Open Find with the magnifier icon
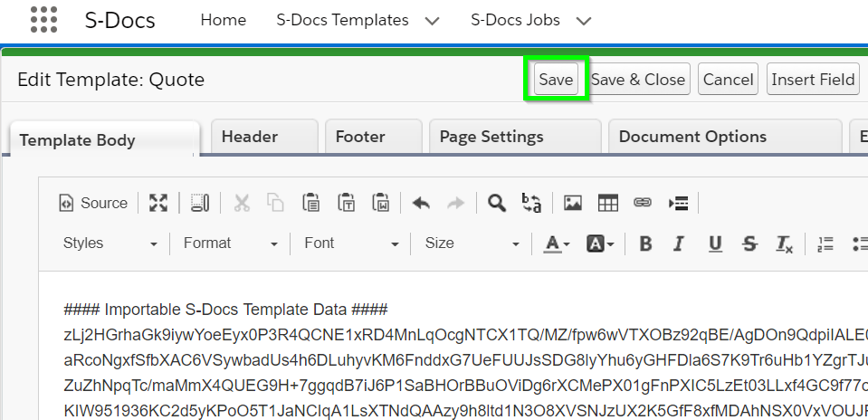 (497, 203)
